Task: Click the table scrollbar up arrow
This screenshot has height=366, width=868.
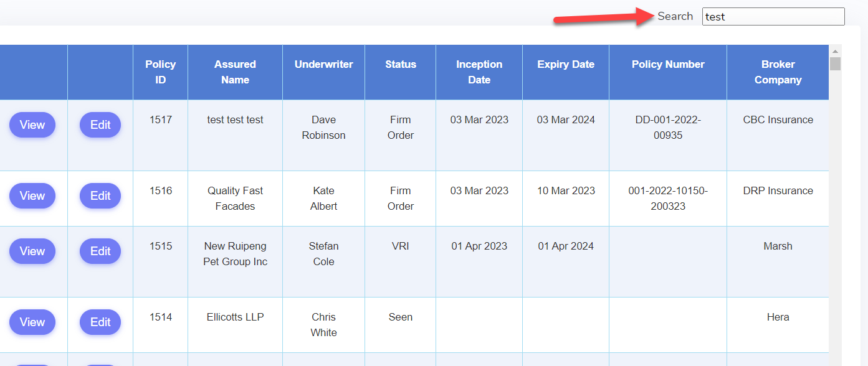Action: point(836,50)
